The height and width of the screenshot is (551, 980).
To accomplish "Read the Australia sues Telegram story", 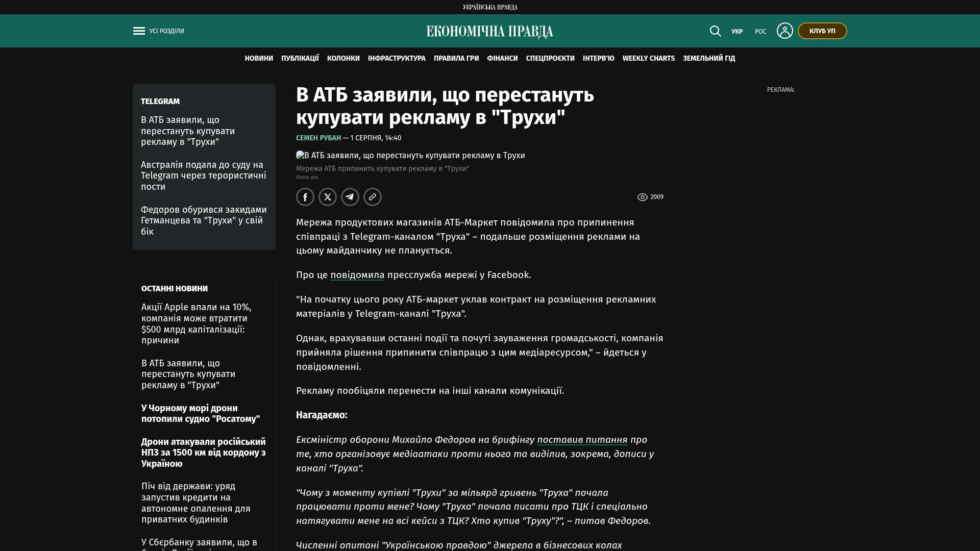I will tap(204, 176).
